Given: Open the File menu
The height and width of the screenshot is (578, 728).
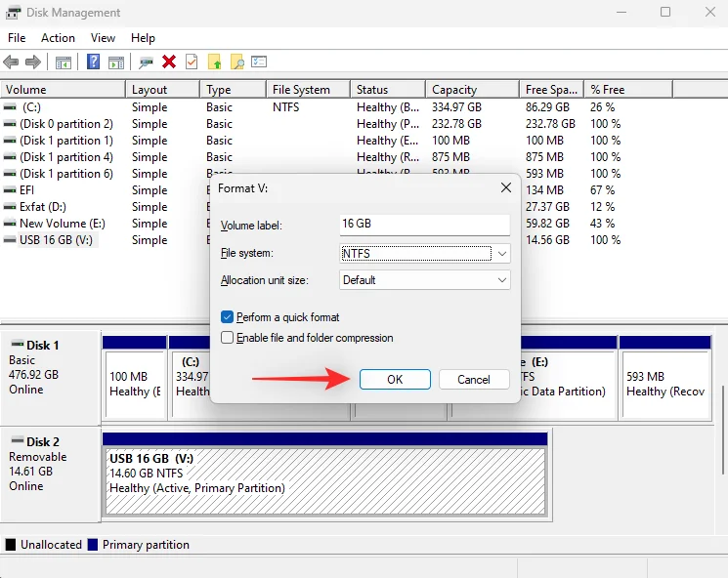Looking at the screenshot, I should 17,38.
